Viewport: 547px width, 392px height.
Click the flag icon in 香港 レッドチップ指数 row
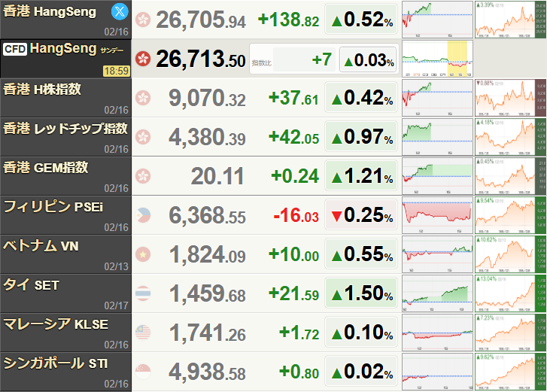[x=143, y=137]
